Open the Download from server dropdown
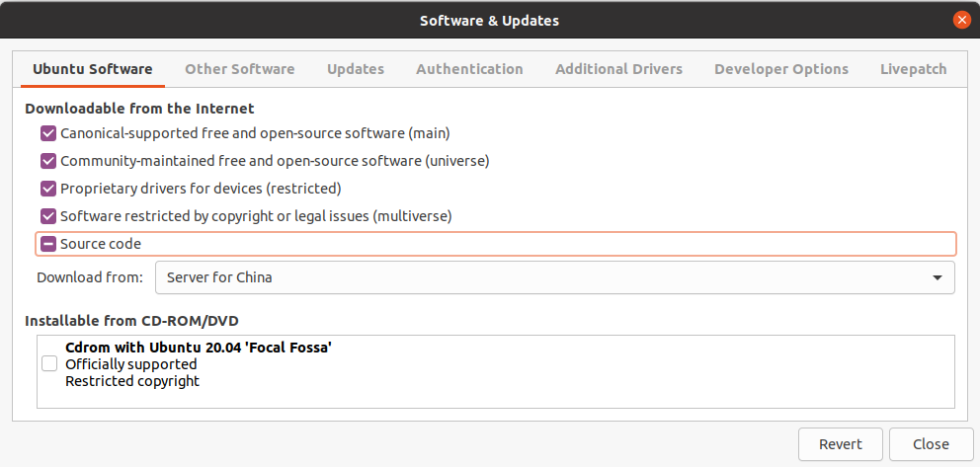The width and height of the screenshot is (980, 467). (554, 277)
